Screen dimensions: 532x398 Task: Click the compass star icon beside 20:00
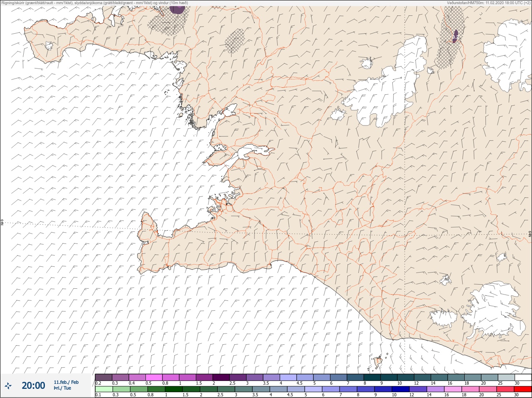point(8,386)
